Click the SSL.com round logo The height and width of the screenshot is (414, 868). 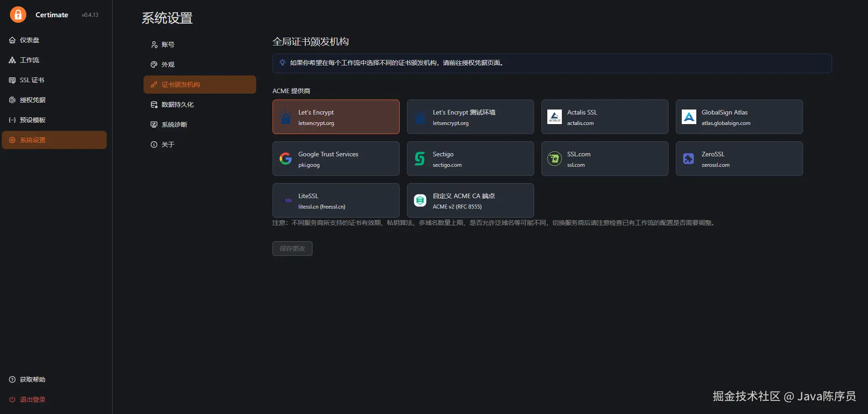pyautogui.click(x=555, y=159)
